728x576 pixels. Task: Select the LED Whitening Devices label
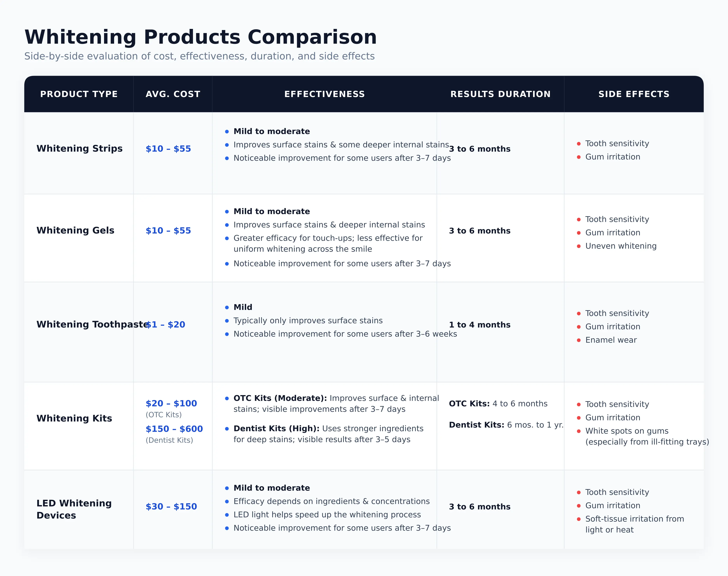point(74,509)
